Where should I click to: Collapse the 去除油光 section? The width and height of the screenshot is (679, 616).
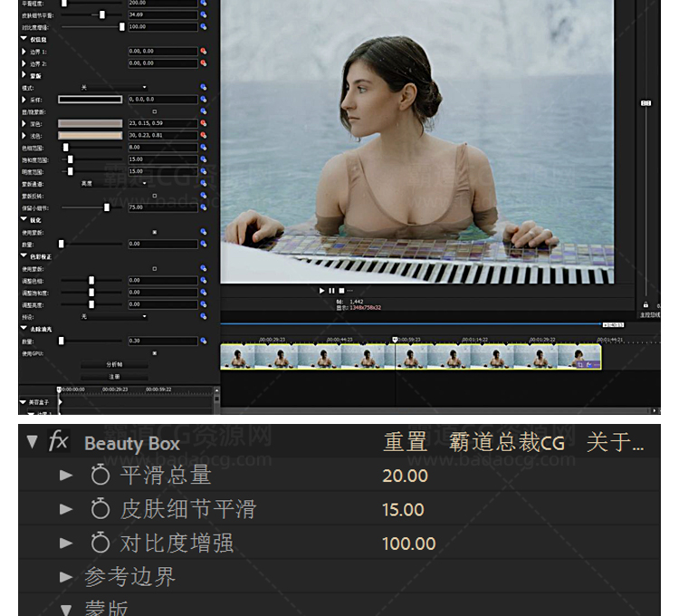[24, 328]
